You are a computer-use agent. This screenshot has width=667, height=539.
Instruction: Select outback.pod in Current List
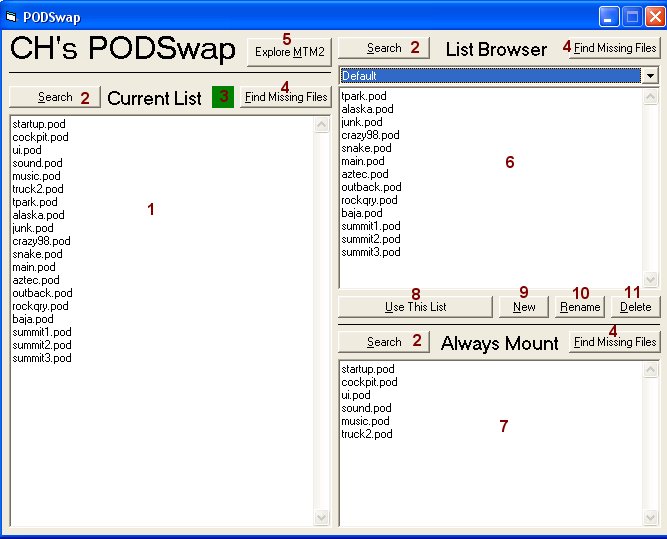(x=42, y=293)
